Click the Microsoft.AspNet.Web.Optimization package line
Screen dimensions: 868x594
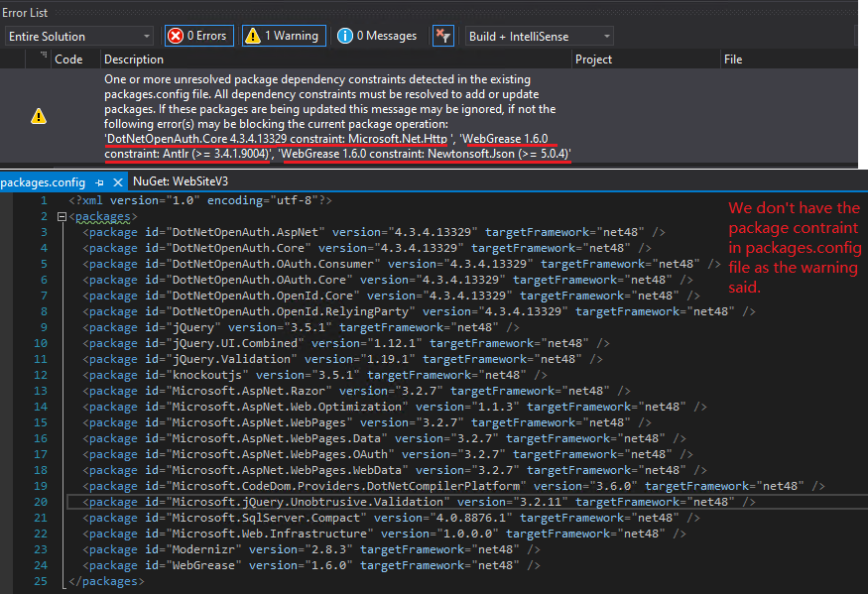pyautogui.click(x=395, y=407)
